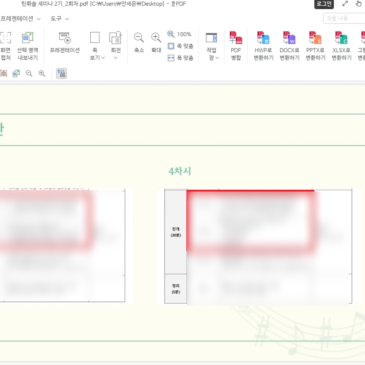Click the small zoom in icon in quick toolbar
The height and width of the screenshot is (365, 365).
tap(42, 73)
